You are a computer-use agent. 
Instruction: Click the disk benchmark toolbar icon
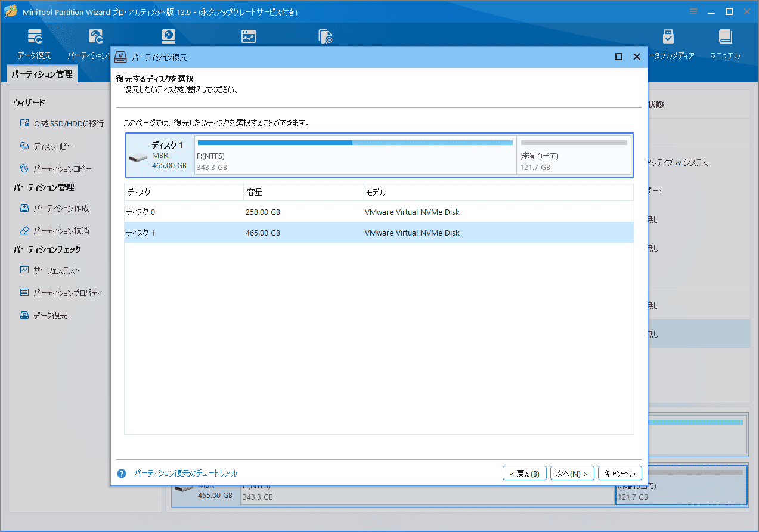tap(169, 36)
